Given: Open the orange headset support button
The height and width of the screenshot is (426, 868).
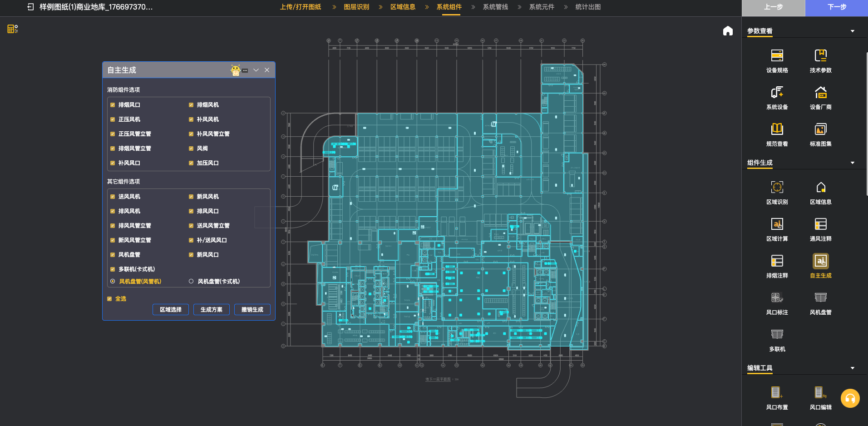Looking at the screenshot, I should pyautogui.click(x=850, y=398).
